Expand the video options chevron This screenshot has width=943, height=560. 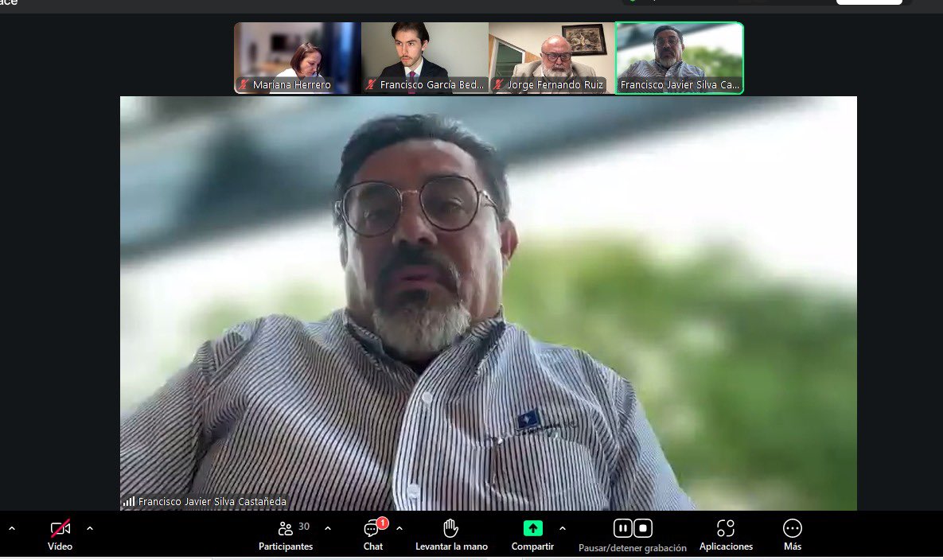tap(90, 529)
